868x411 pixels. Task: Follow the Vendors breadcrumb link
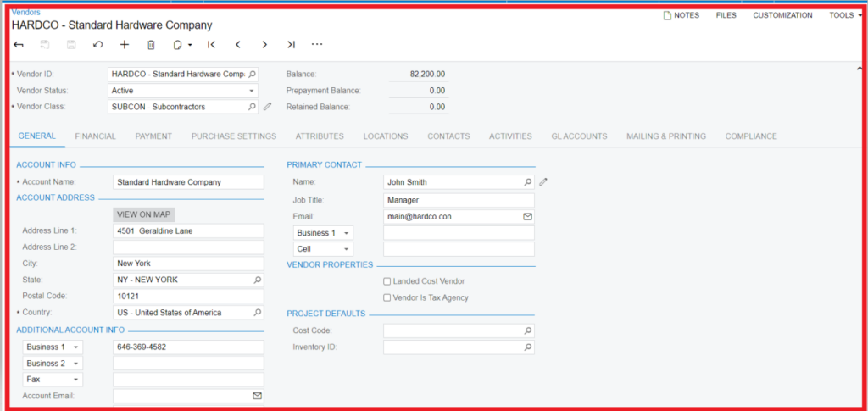pos(25,13)
